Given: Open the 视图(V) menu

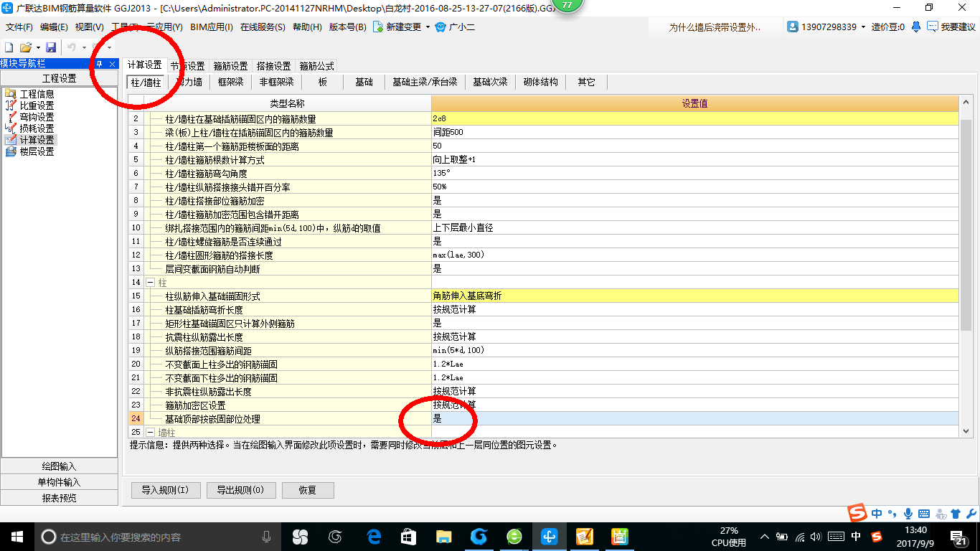Looking at the screenshot, I should point(89,27).
